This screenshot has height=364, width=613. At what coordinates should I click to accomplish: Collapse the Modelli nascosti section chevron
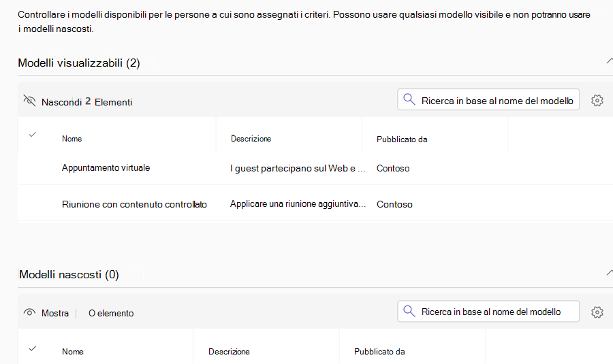(610, 273)
